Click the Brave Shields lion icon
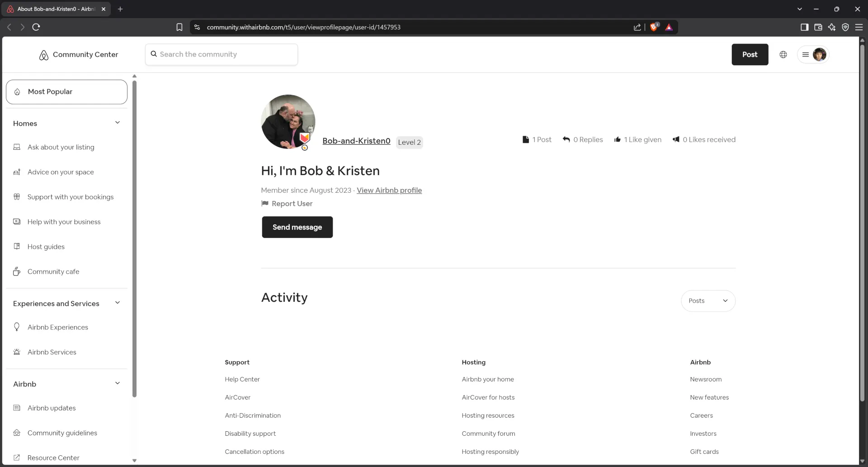Screen dimensions: 868x467 (x=654, y=27)
